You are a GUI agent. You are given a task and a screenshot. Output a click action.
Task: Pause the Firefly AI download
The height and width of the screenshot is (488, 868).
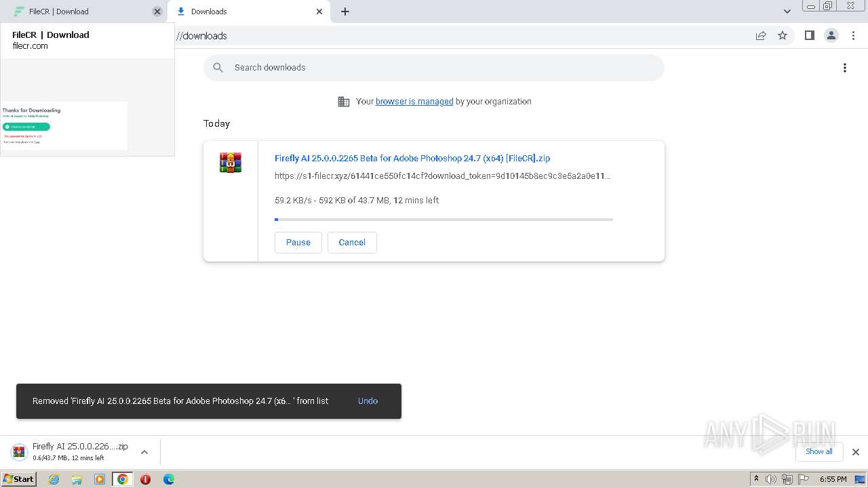click(298, 243)
